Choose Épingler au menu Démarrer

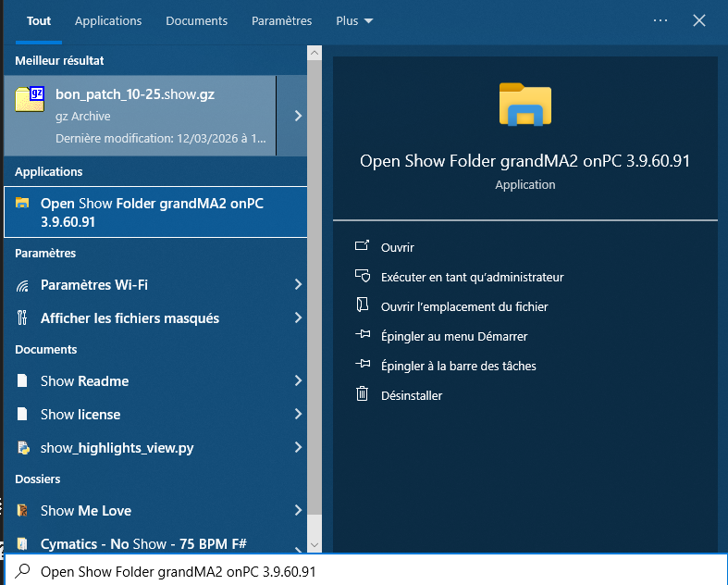[454, 336]
